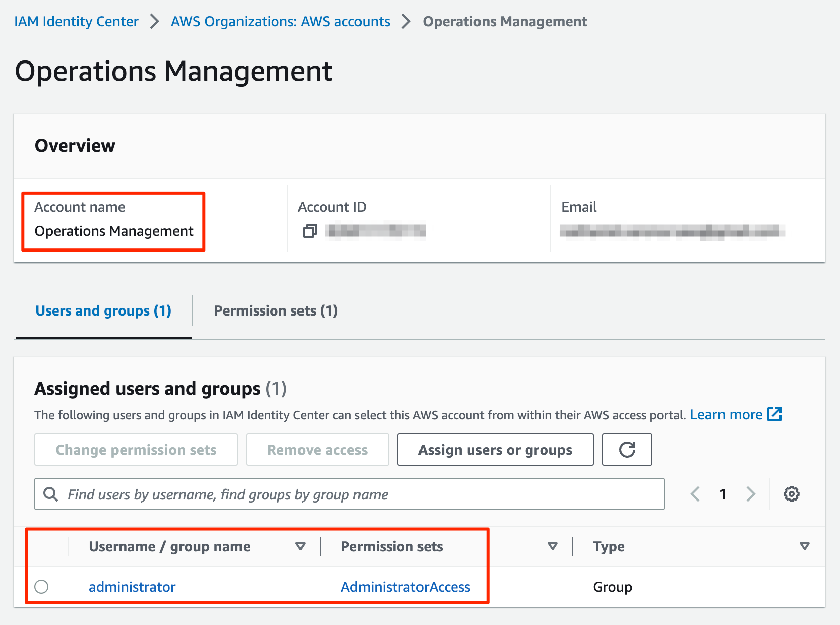The width and height of the screenshot is (840, 625).
Task: Click the Assigned users and groups heading
Action: [x=147, y=389]
